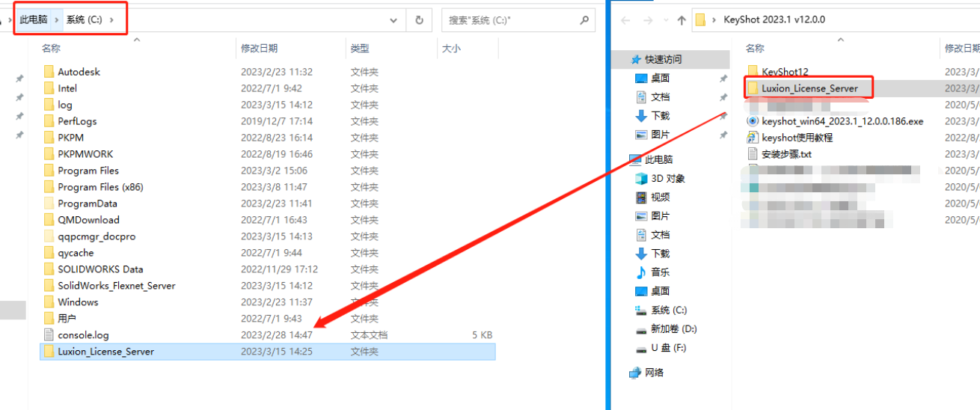This screenshot has width=980, height=410.
Task: Open pinned 下载 under 快速访问
Action: [x=660, y=115]
